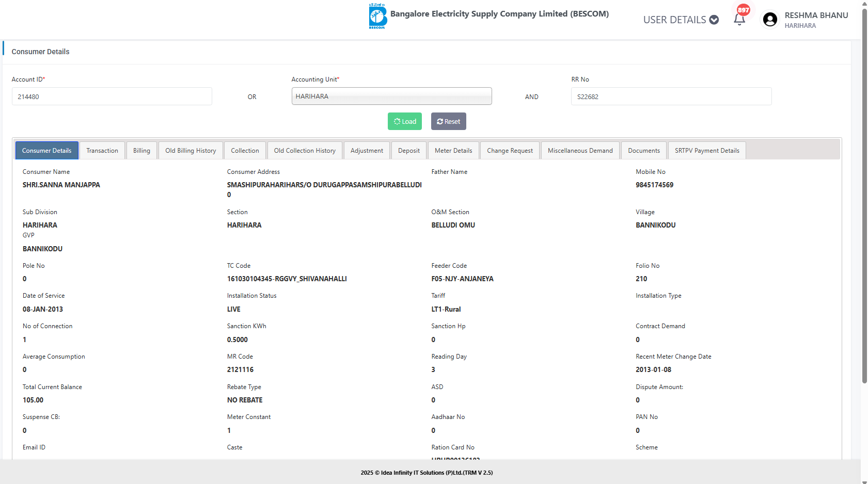The image size is (868, 484).
Task: Click the vertical page scrollbar
Action: [x=864, y=206]
